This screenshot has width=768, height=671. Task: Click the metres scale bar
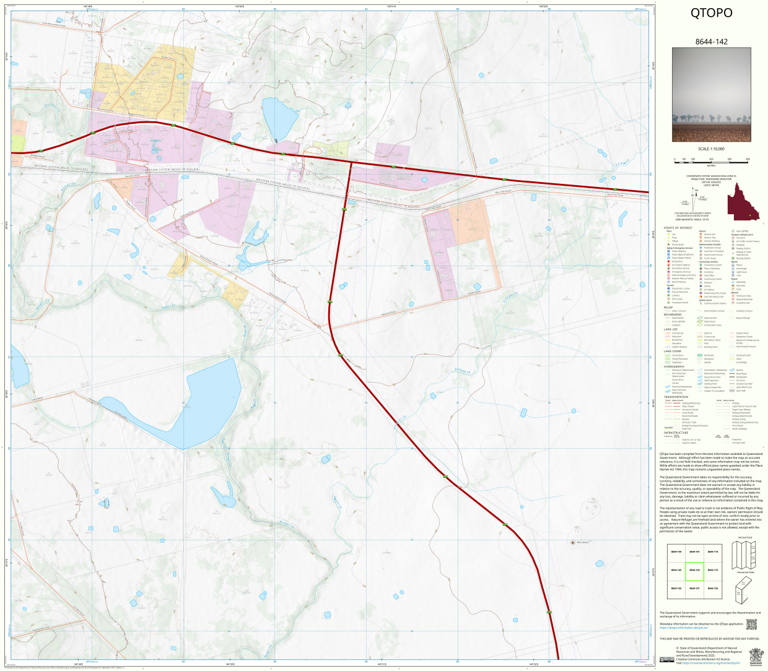point(711,160)
